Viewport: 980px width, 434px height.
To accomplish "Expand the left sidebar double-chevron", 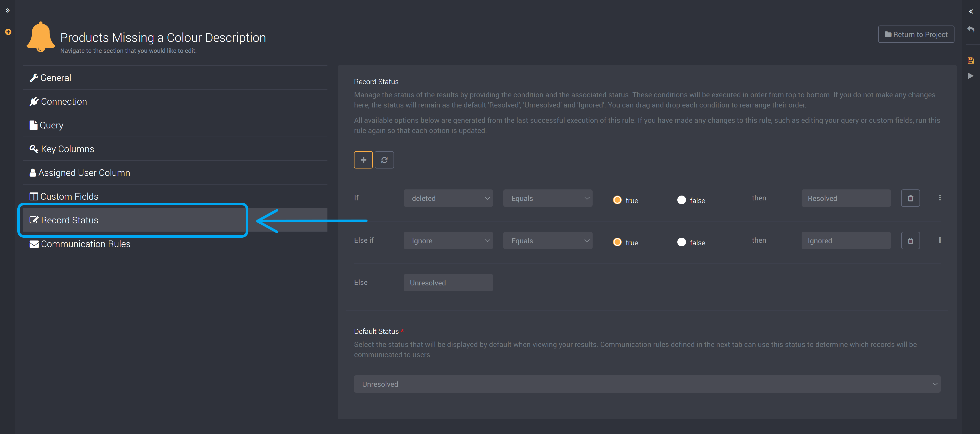I will pos(8,11).
